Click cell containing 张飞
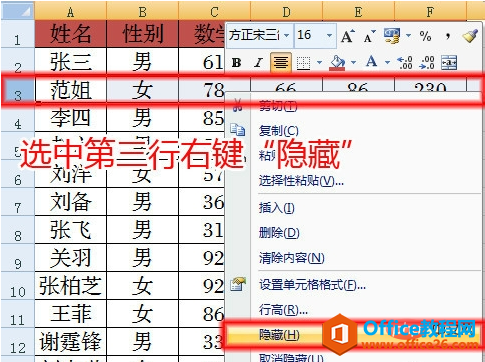Image resolution: width=485 pixels, height=362 pixels. pos(70,230)
